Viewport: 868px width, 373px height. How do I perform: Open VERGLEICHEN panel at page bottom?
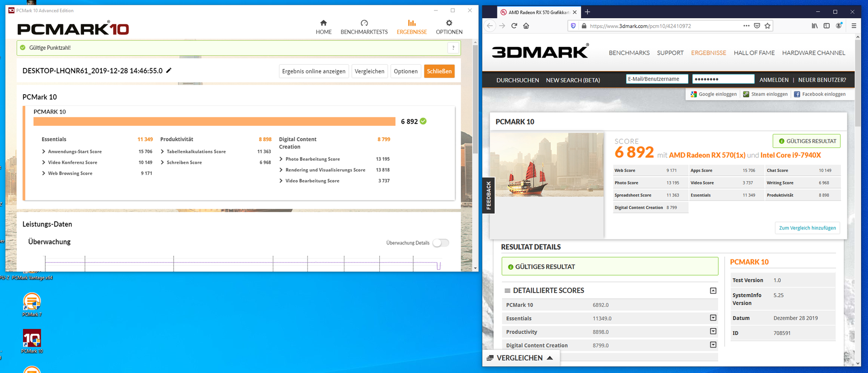[520, 358]
